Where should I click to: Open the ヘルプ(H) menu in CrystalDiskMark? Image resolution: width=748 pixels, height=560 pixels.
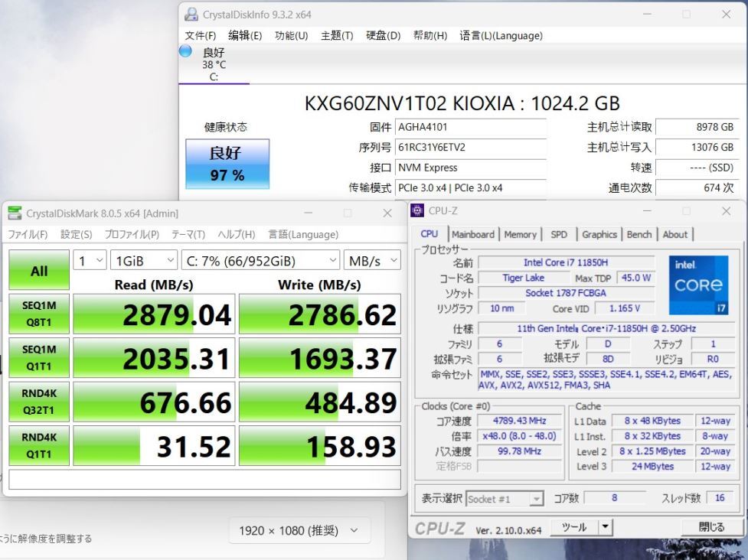pyautogui.click(x=237, y=235)
